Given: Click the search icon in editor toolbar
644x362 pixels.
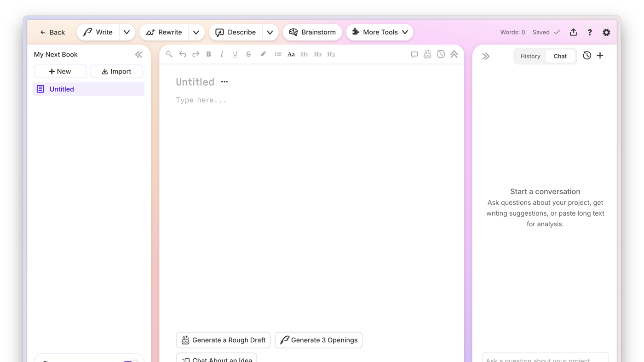Looking at the screenshot, I should pyautogui.click(x=169, y=54).
